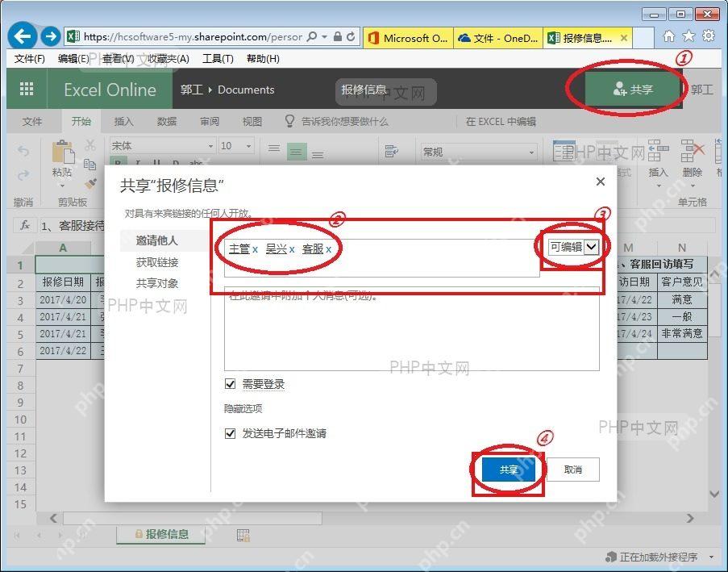
Task: Open the font size 10 dropdown
Action: 248,146
